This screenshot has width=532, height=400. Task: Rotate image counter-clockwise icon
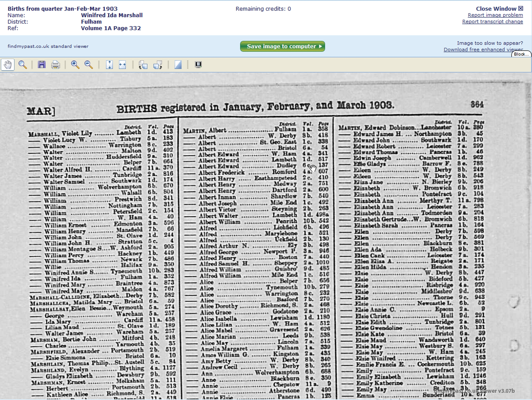(143, 65)
